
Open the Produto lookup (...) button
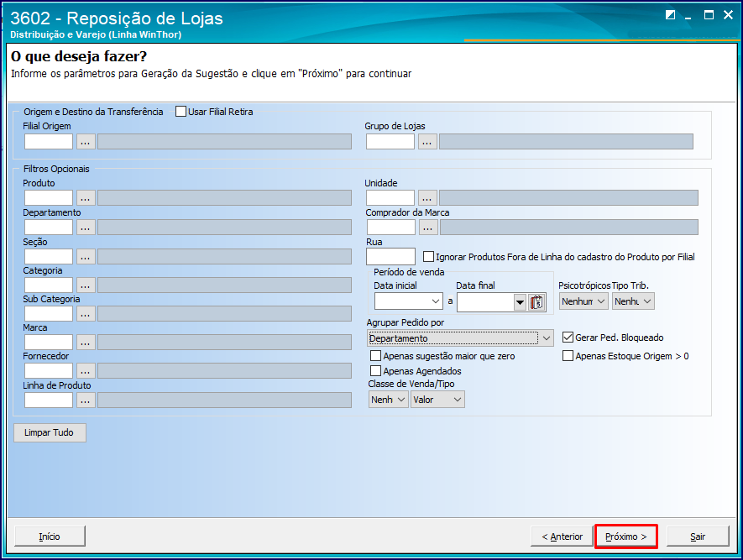coord(86,198)
